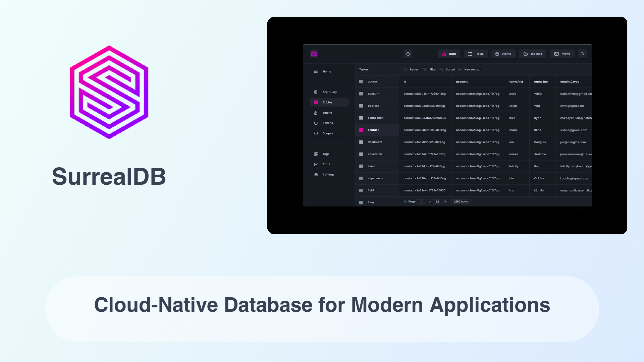Click Sorted in the table toolbar
The height and width of the screenshot is (362, 644).
tap(447, 69)
